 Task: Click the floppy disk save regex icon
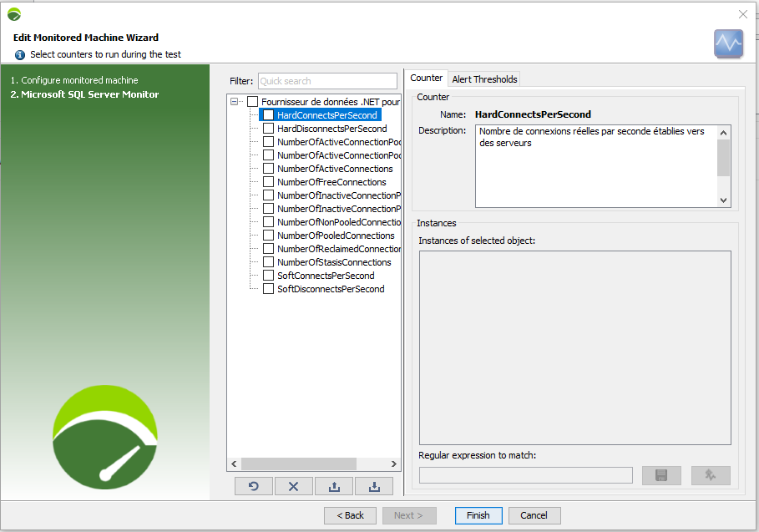click(x=660, y=475)
